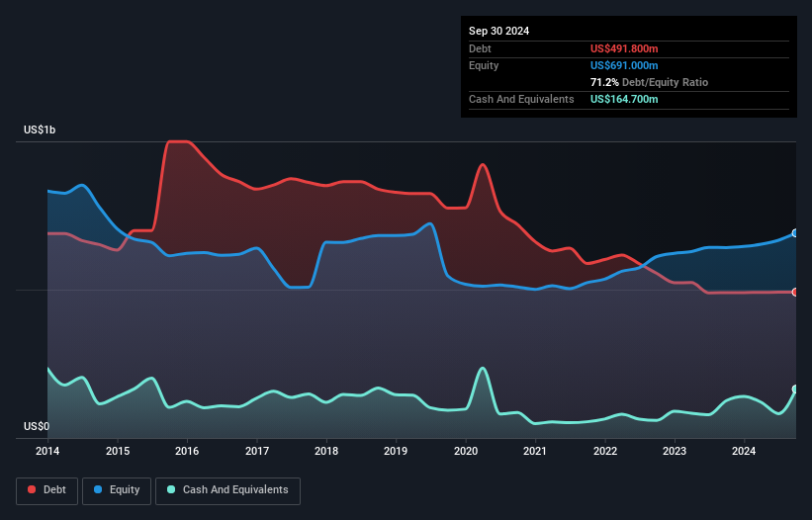Click the 2017 axis label
Viewport: 812px width, 520px height.
pyautogui.click(x=257, y=451)
